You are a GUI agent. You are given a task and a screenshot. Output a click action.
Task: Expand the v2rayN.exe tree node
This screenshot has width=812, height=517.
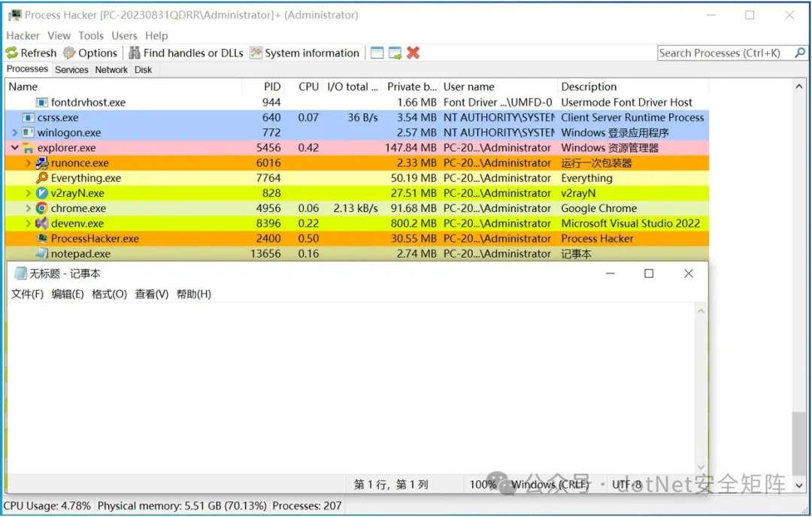[x=29, y=194]
